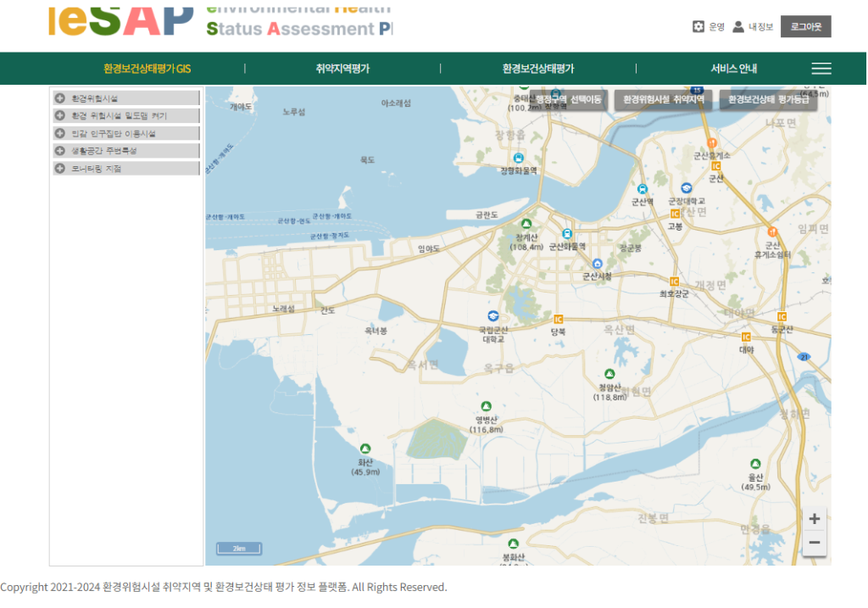
Task: Click the 청암산 mountain marker
Action: (x=609, y=374)
